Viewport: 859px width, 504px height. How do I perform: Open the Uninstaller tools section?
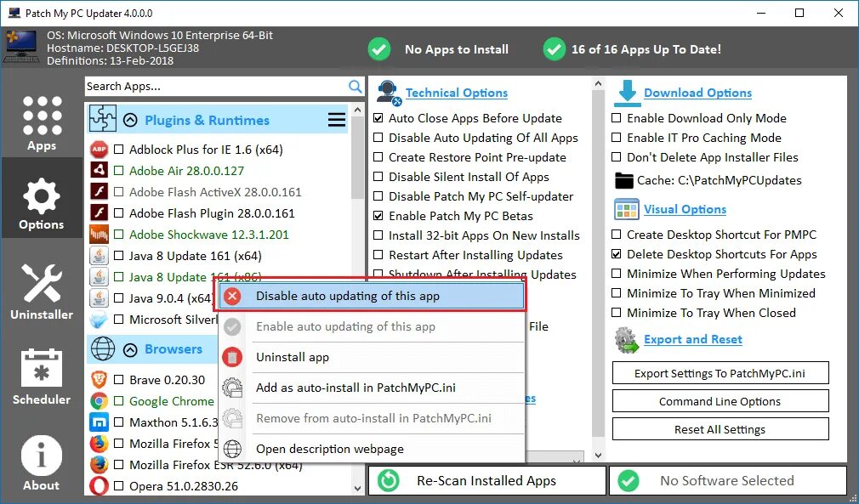(x=42, y=292)
